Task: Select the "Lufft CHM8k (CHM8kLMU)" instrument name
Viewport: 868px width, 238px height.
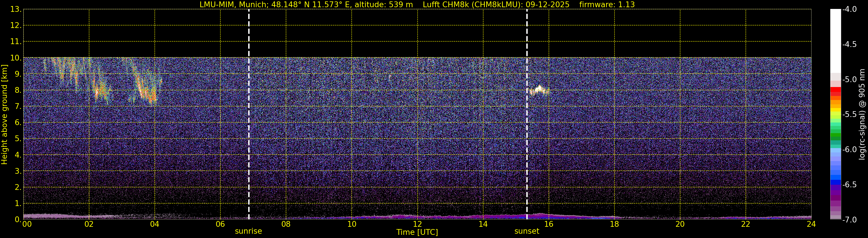Action: [473, 5]
